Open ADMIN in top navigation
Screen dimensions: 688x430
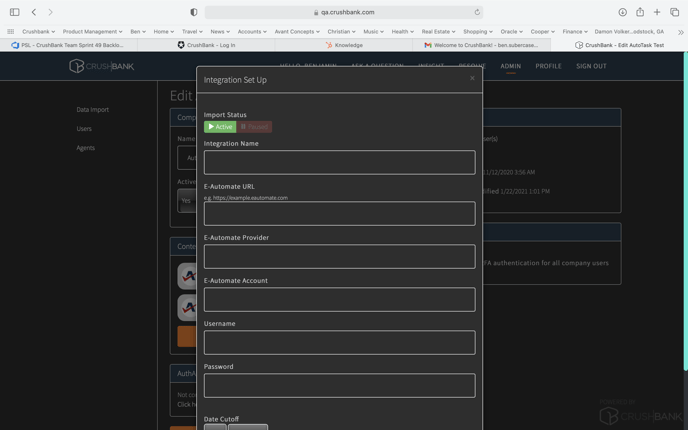click(x=510, y=66)
